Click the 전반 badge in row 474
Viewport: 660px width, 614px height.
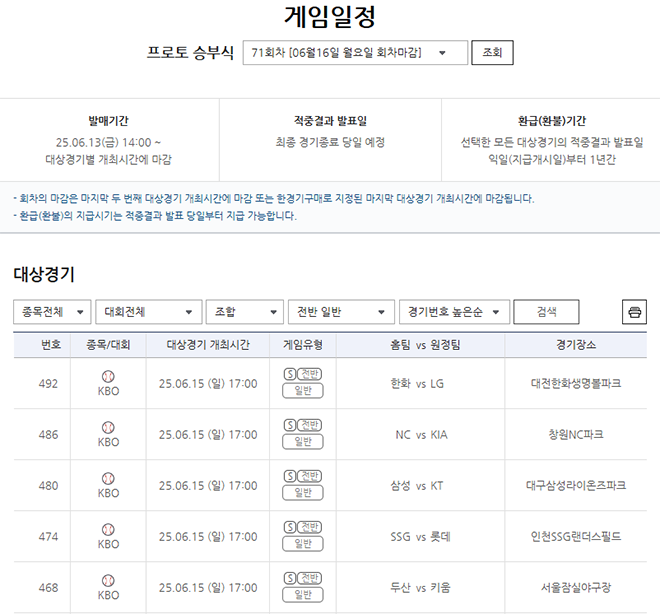309,527
